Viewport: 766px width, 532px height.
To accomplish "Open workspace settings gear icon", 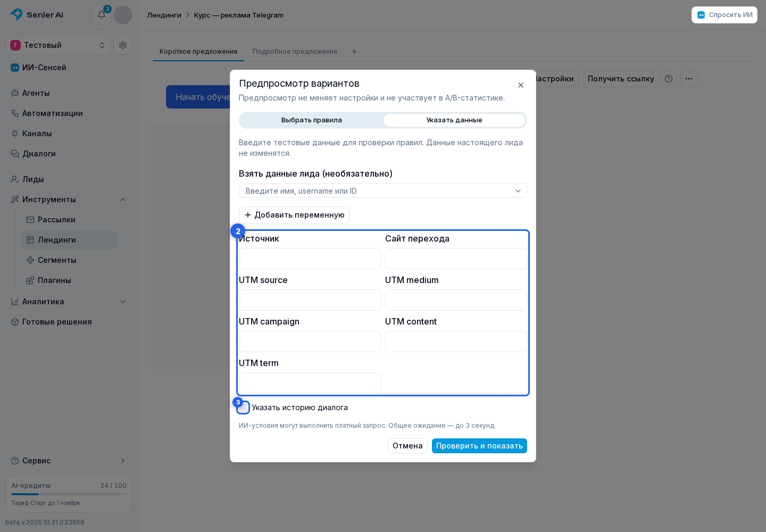I will [x=123, y=45].
